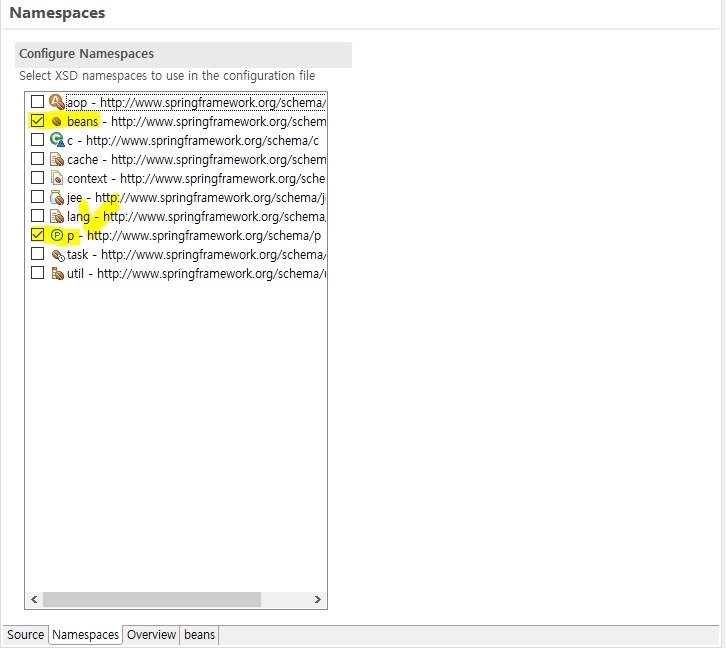
Task: Click the cache namespace icon
Action: pyautogui.click(x=57, y=159)
